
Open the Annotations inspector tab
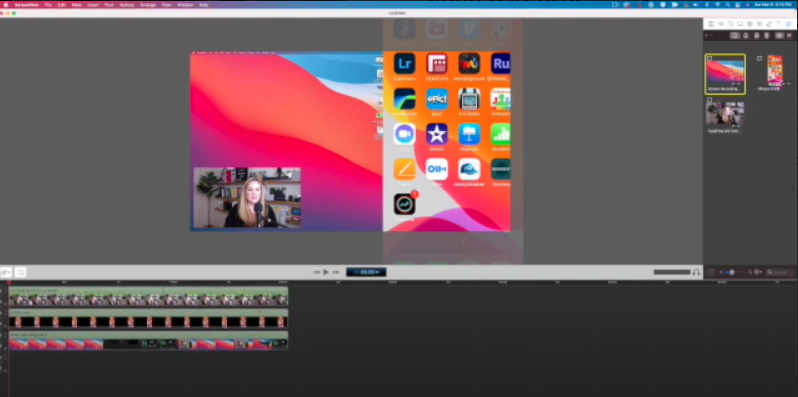click(x=769, y=24)
